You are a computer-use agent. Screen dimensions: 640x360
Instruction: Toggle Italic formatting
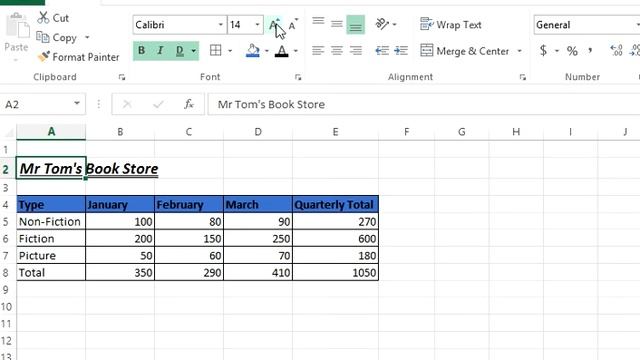[x=160, y=51]
